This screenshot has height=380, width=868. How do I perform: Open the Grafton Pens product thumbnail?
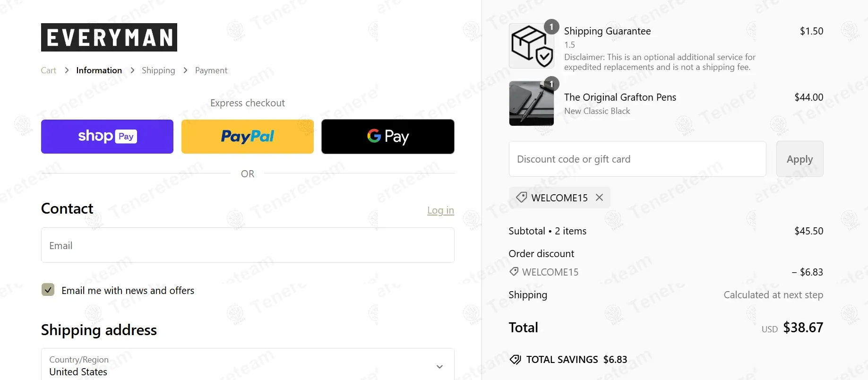pos(531,104)
